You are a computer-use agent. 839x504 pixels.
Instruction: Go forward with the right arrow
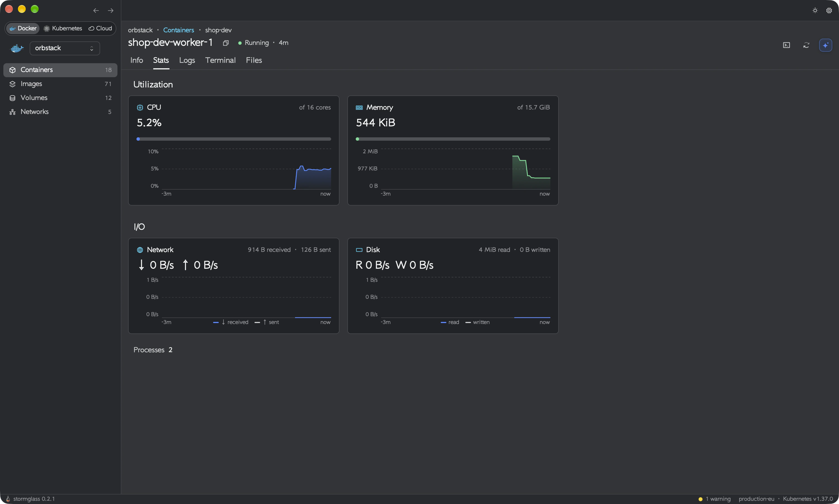(111, 11)
